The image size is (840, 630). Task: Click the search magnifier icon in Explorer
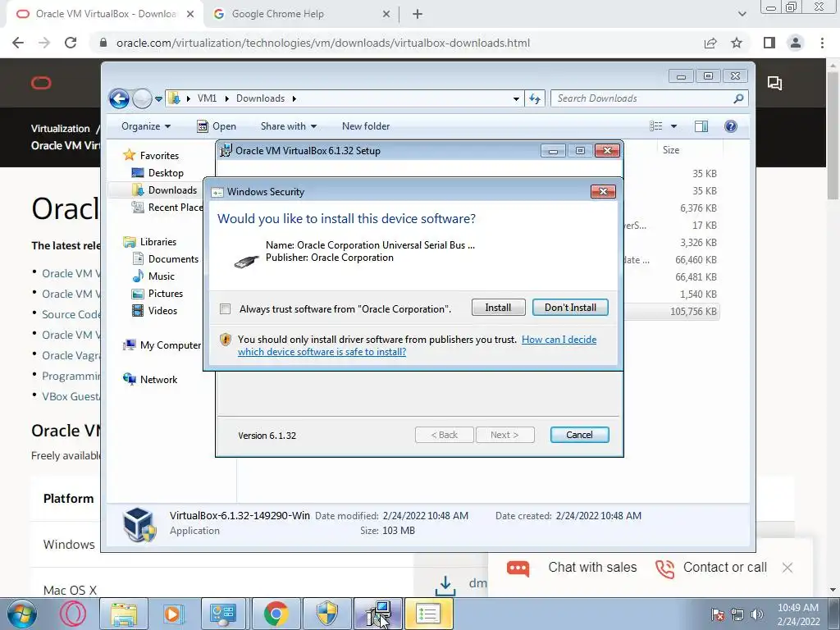(x=739, y=98)
